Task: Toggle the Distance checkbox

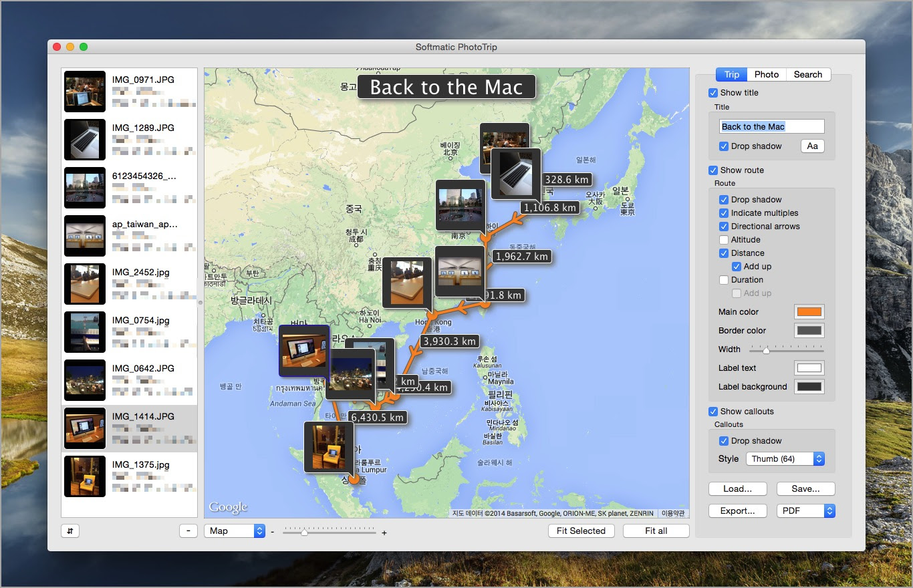Action: click(724, 253)
